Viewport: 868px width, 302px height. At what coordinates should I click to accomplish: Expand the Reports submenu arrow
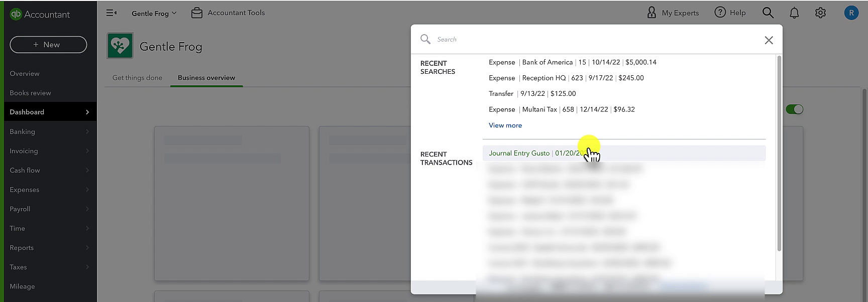pyautogui.click(x=87, y=248)
